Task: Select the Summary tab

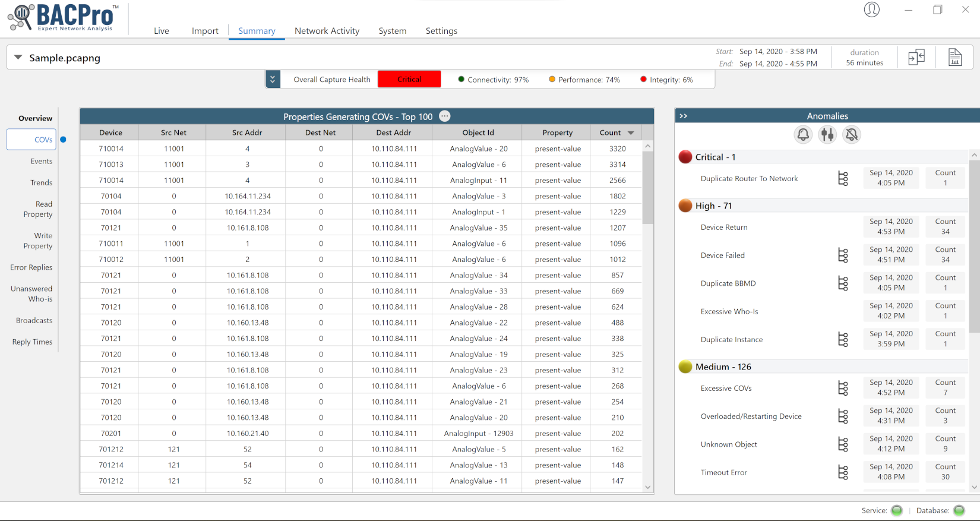Action: click(257, 31)
